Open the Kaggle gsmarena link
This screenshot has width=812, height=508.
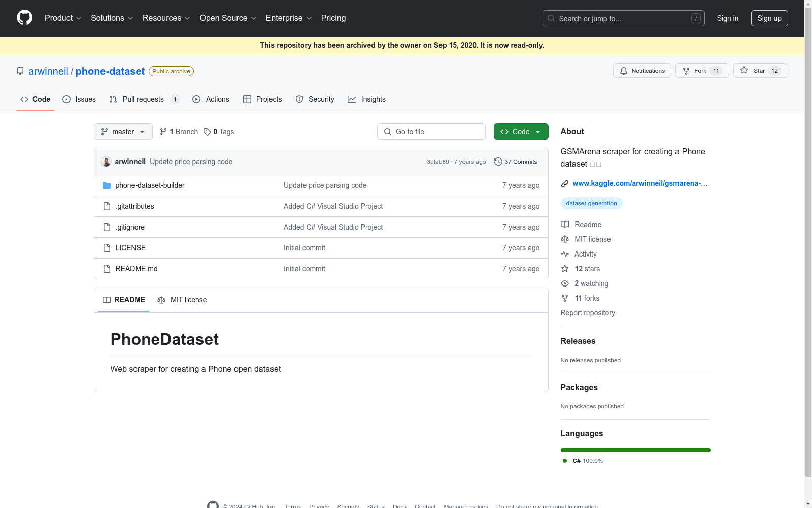click(x=640, y=183)
